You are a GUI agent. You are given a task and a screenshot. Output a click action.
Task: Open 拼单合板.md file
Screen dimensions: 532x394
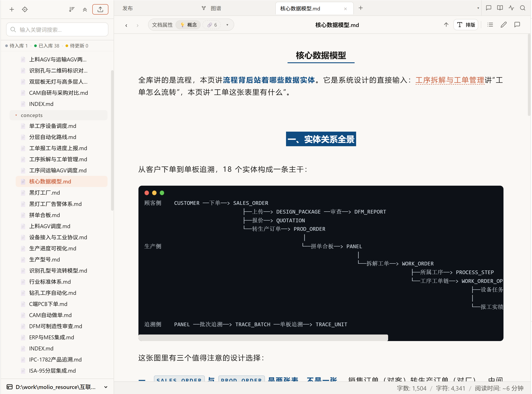62,215
